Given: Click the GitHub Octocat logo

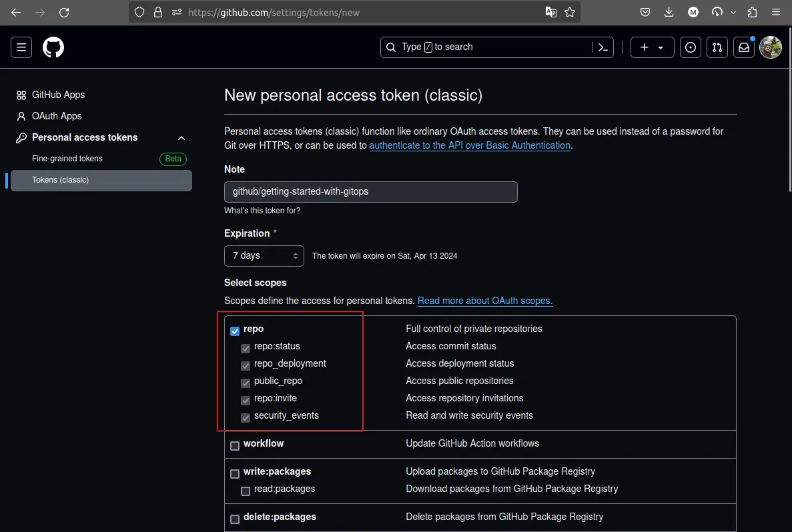Looking at the screenshot, I should tap(53, 47).
